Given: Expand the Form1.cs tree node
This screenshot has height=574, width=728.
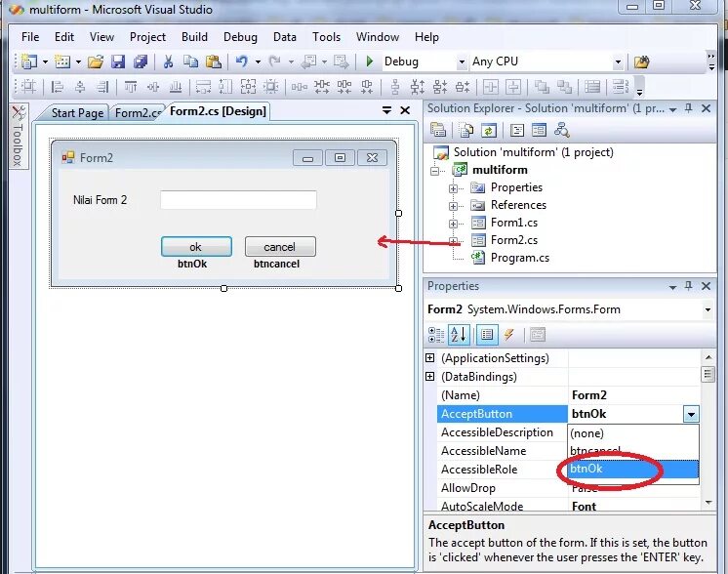Looking at the screenshot, I should [x=453, y=224].
